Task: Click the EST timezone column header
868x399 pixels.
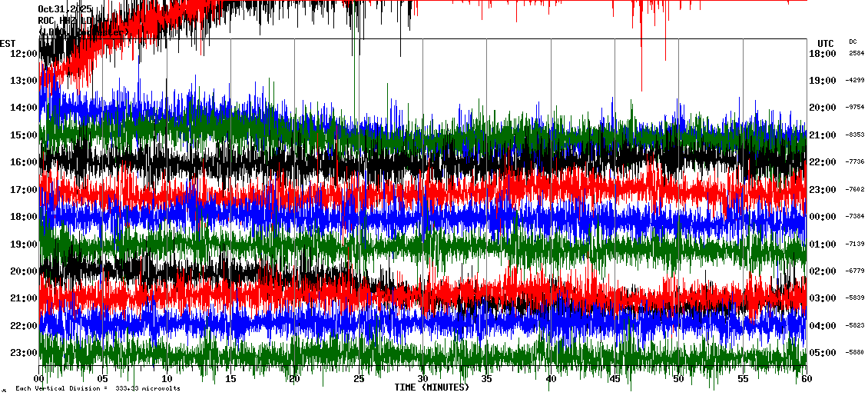Action: (x=8, y=43)
